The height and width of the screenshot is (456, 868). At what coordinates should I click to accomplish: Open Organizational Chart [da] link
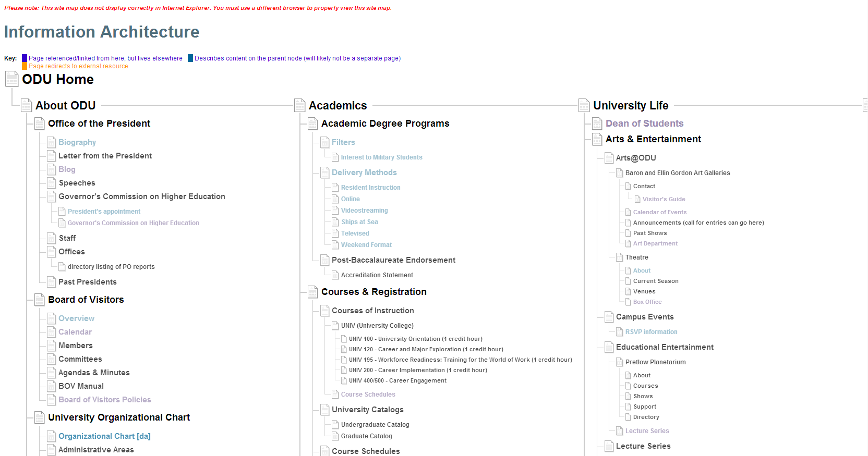click(x=104, y=436)
